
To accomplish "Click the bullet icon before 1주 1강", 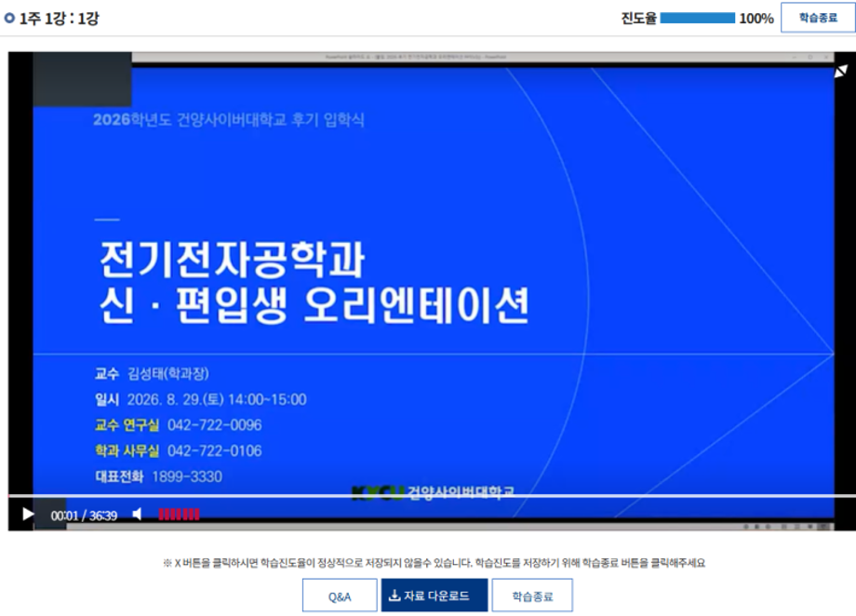I will click(9, 18).
